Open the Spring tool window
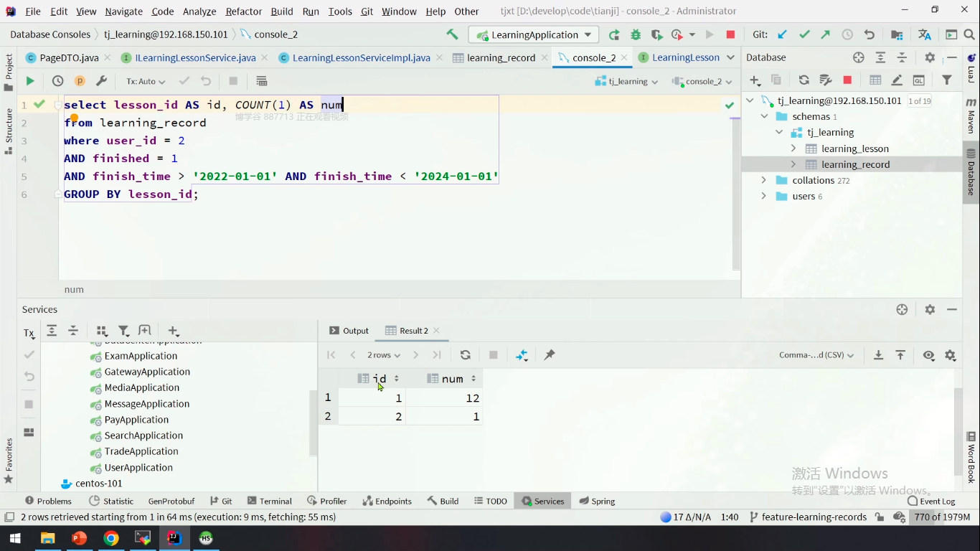The width and height of the screenshot is (980, 551). coord(597,501)
